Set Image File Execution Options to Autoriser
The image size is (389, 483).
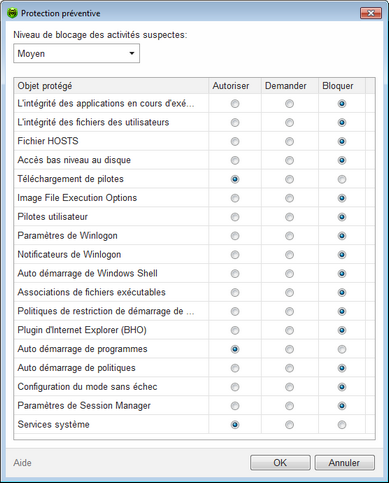[235, 198]
